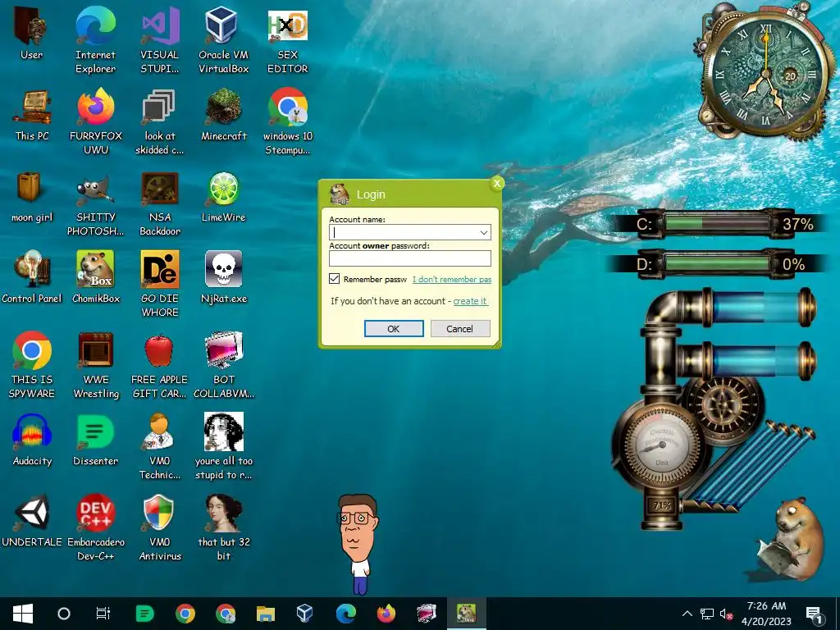Click the steampunk clock gadget
This screenshot has height=630, width=840.
point(766,74)
